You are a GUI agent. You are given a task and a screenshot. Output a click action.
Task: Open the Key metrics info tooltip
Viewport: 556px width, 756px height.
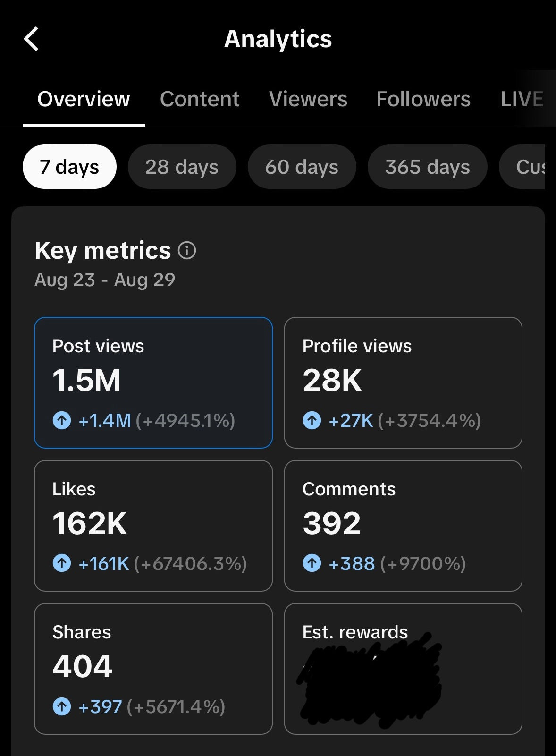[188, 250]
